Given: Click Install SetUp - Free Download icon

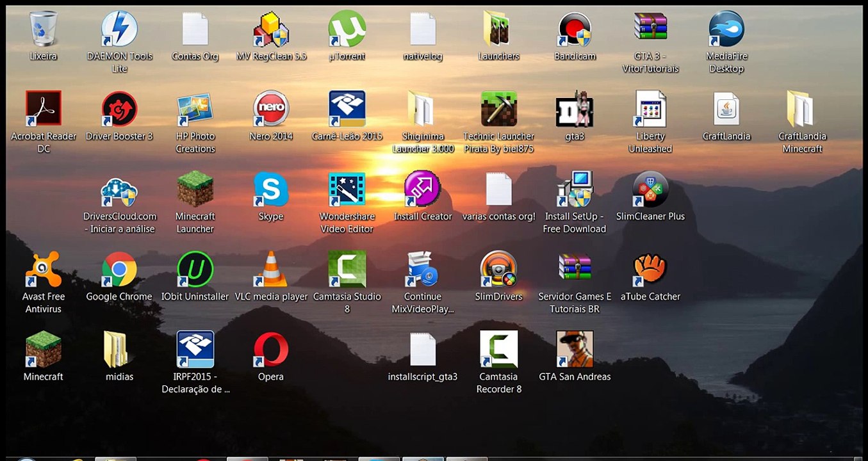Looking at the screenshot, I should pyautogui.click(x=575, y=190).
